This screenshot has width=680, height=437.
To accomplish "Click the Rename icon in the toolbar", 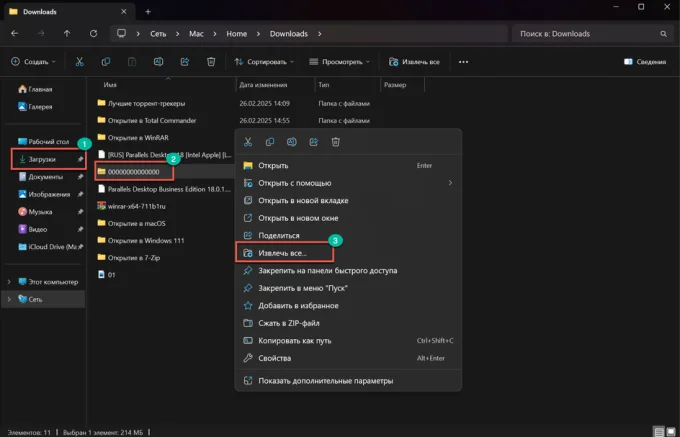I will [x=158, y=62].
